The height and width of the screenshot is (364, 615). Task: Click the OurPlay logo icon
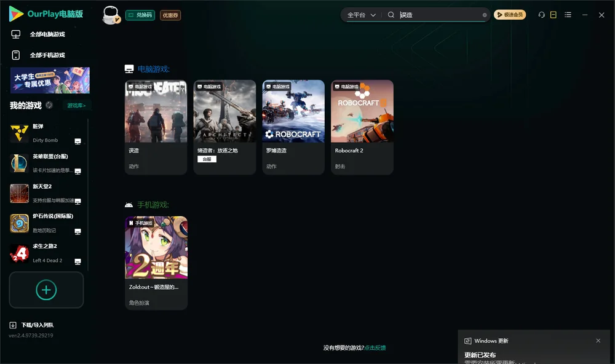[x=16, y=14]
